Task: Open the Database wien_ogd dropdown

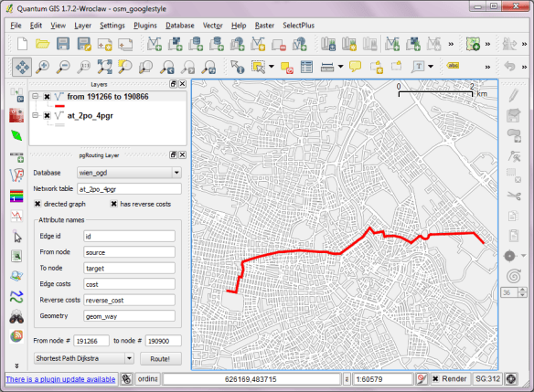Action: pyautogui.click(x=176, y=173)
